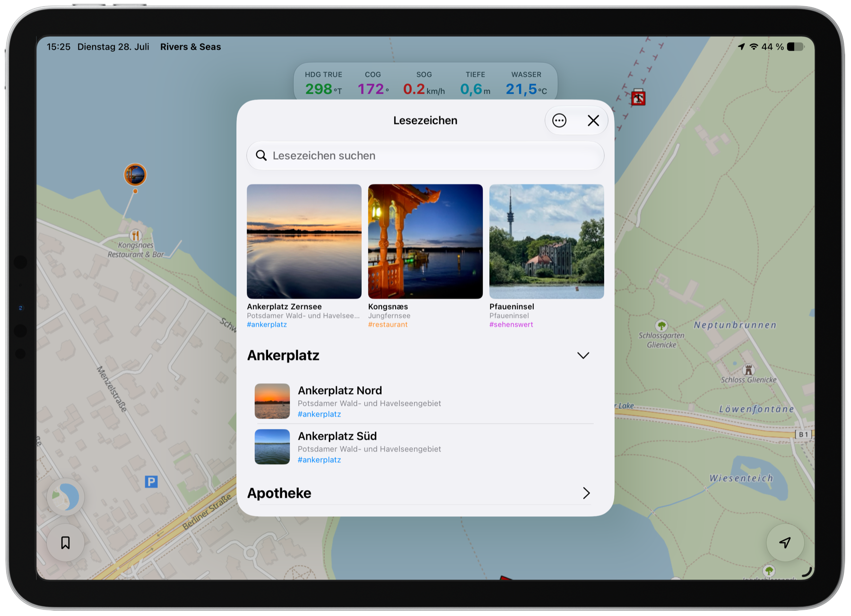Screen dimensions: 851x616
Task: Tap #ankerplatz tag under Ankerplatz Nord
Action: click(x=319, y=414)
